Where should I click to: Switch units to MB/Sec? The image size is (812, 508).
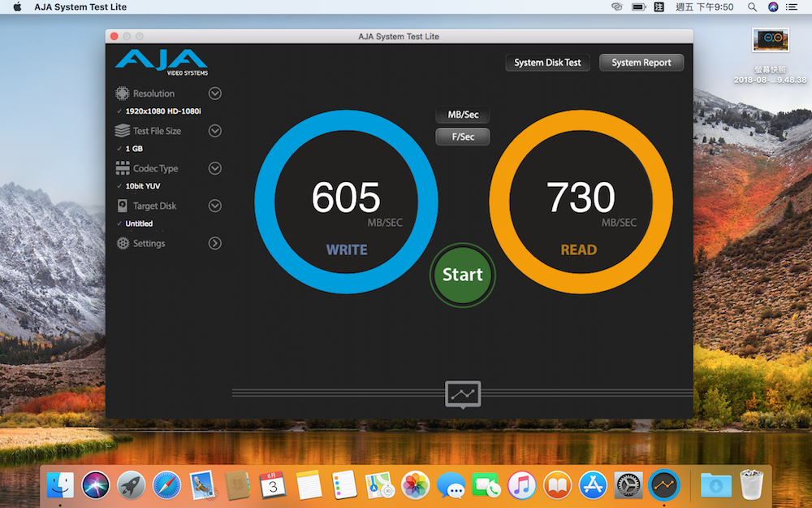tap(463, 115)
